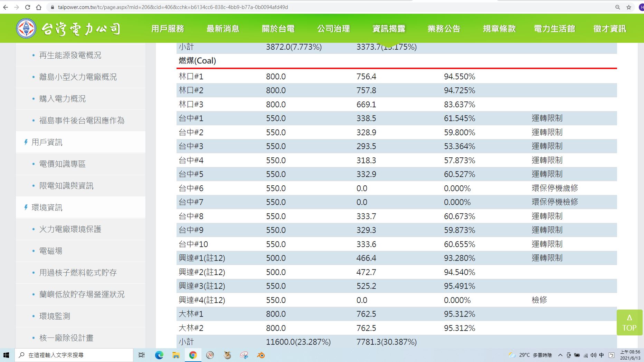Click the 檢修 remark for 興達#4

[x=539, y=300]
